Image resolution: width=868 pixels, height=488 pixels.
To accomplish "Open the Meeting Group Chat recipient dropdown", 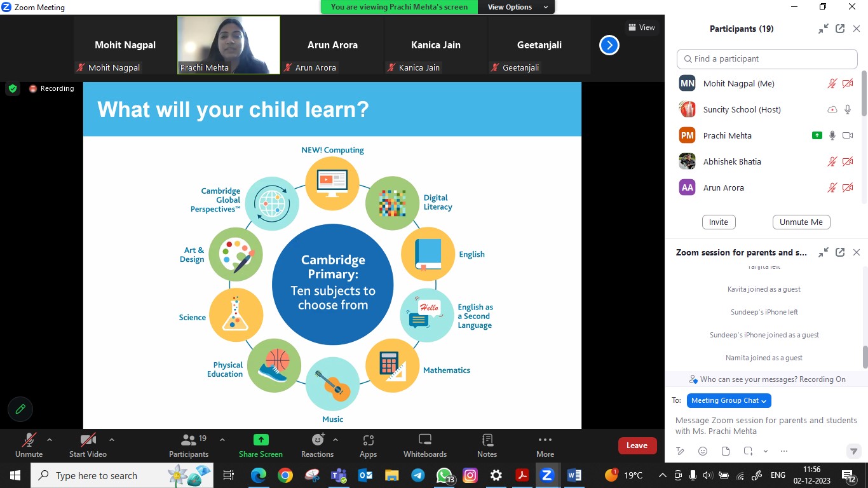I will pos(729,400).
